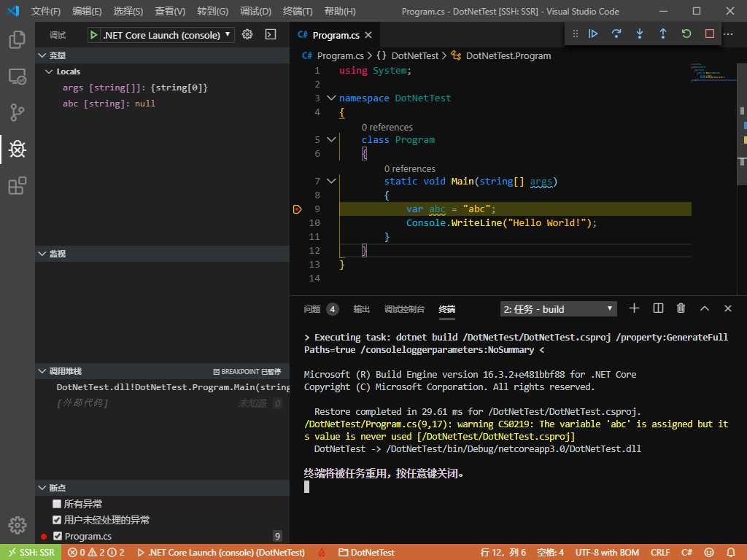This screenshot has width=747, height=560.
Task: Open the debug console icon in the debug header
Action: tap(271, 34)
